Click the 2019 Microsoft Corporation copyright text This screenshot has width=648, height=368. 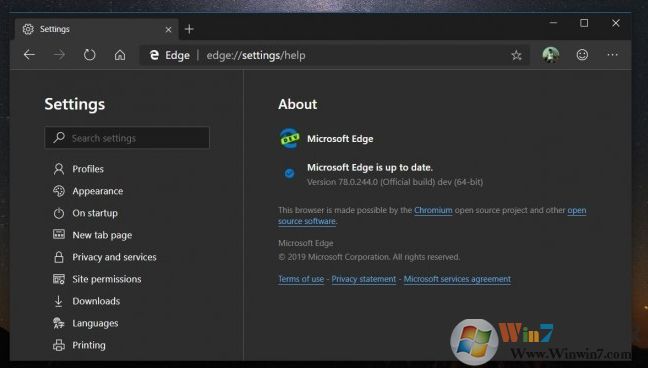369,257
